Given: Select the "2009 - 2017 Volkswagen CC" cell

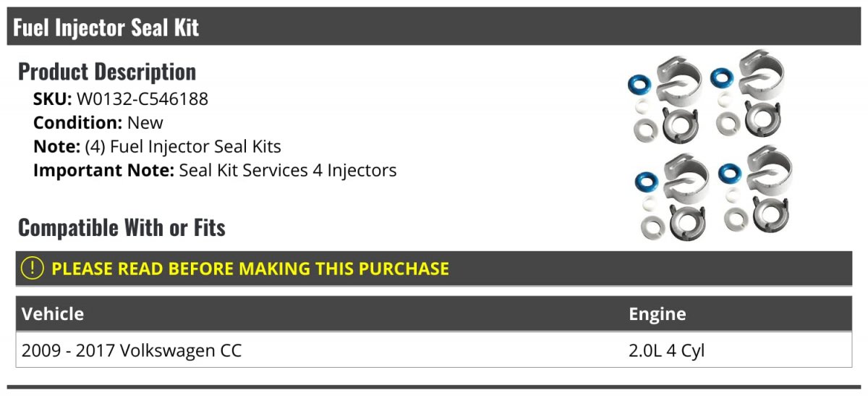Looking at the screenshot, I should pyautogui.click(x=132, y=351).
